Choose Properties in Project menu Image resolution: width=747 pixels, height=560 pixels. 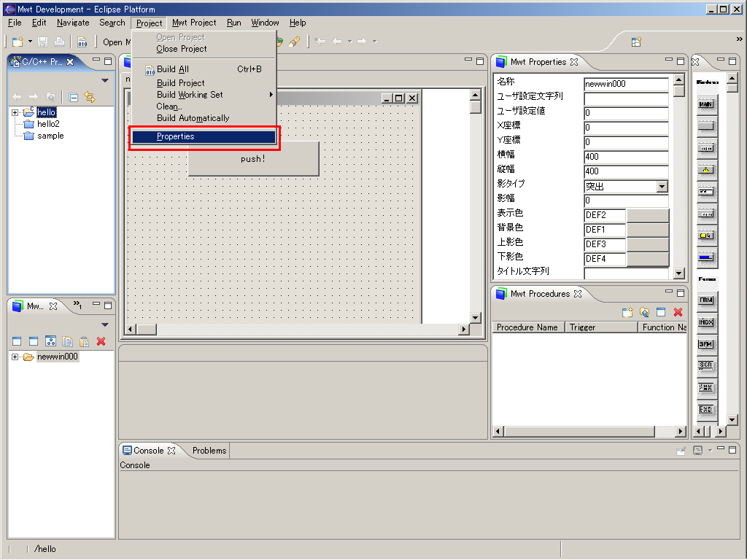point(204,136)
